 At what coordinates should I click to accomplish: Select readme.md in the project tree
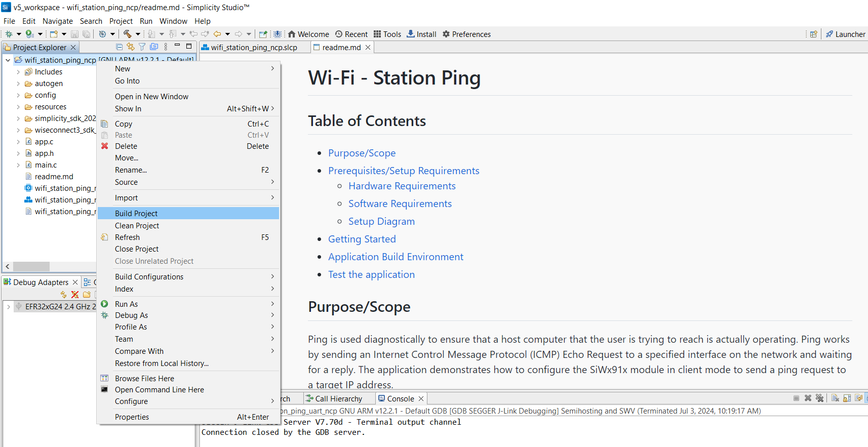coord(54,177)
